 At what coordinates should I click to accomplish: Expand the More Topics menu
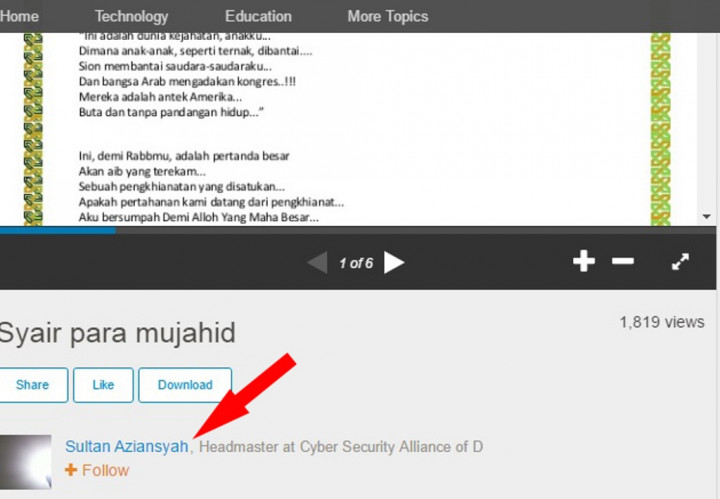[x=387, y=16]
